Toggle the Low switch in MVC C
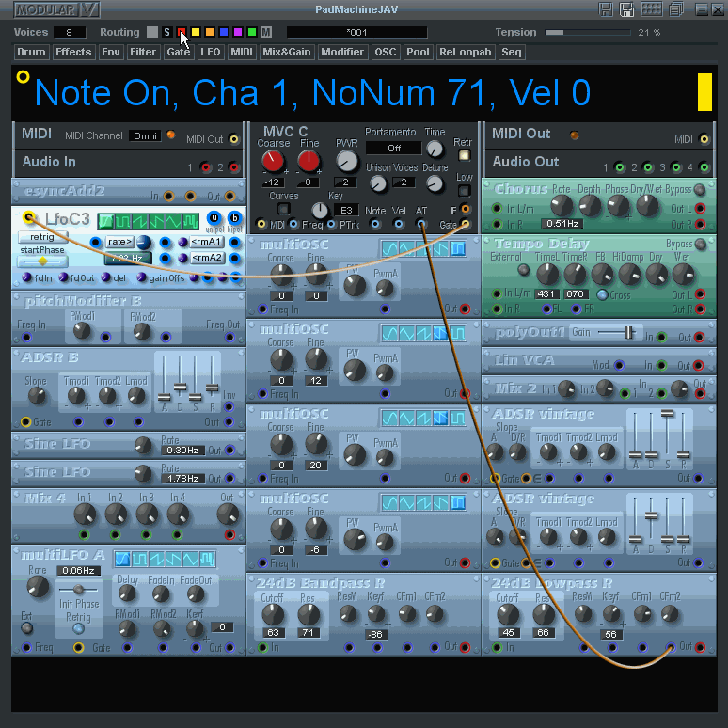Screen dimensions: 728x728 [464, 191]
